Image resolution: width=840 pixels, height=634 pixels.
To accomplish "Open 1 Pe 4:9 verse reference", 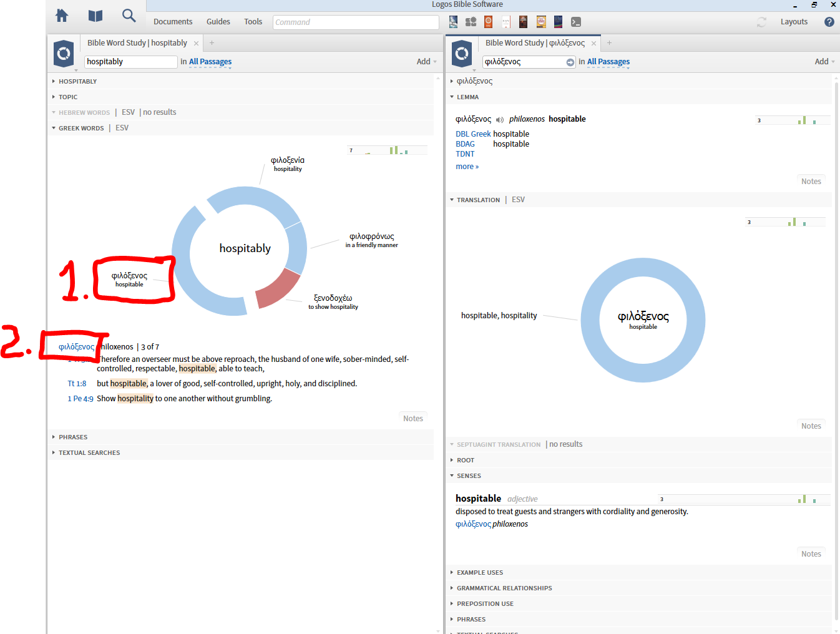I will pos(81,399).
